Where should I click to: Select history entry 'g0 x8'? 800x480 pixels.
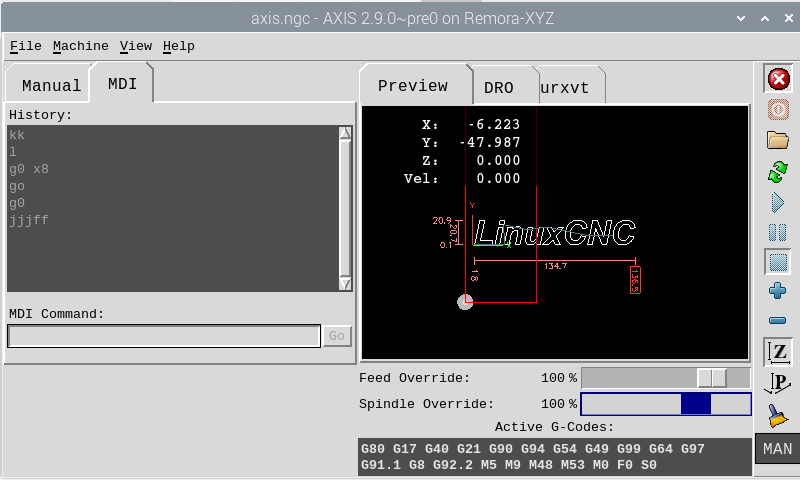point(29,169)
